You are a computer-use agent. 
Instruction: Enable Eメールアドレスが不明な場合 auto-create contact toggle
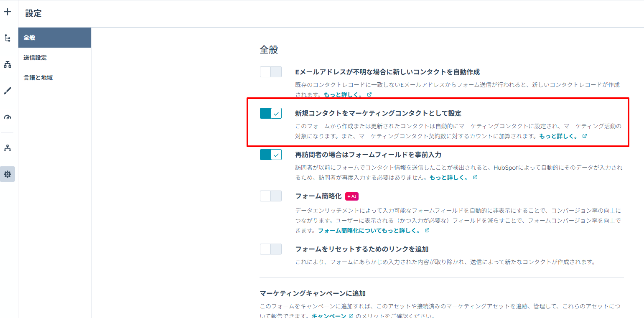pyautogui.click(x=270, y=72)
